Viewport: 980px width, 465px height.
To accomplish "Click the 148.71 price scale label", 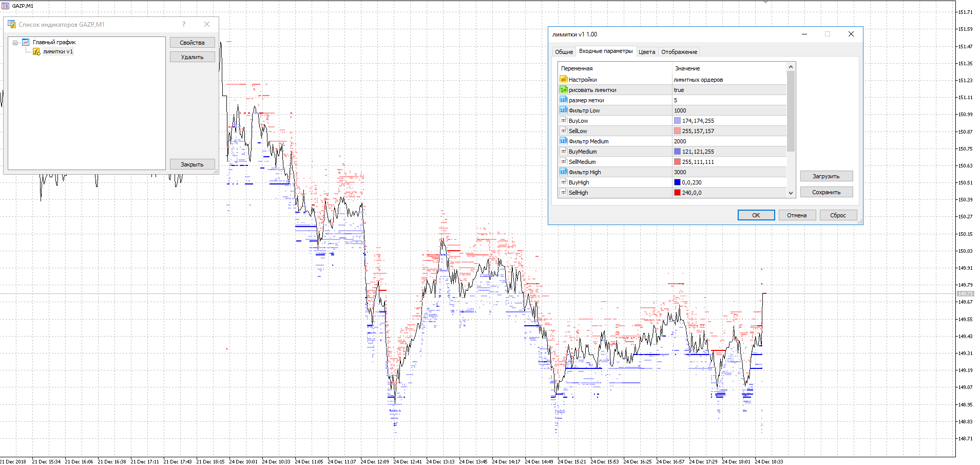I will click(x=965, y=439).
